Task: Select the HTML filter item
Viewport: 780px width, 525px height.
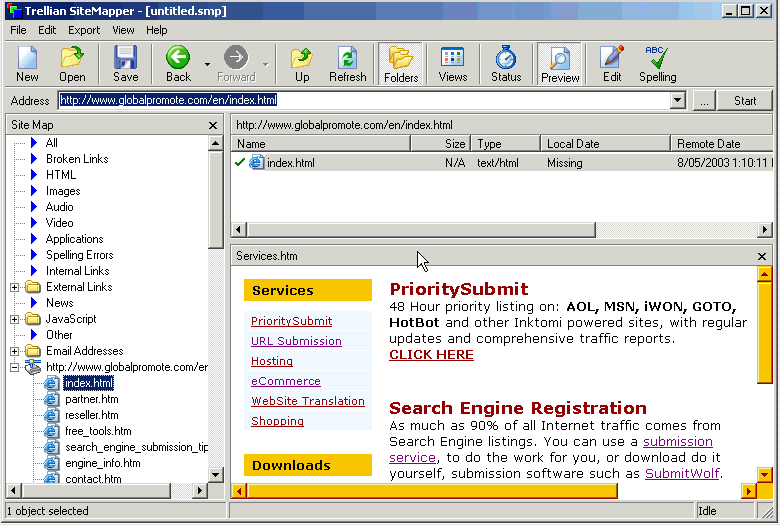Action: pos(61,175)
